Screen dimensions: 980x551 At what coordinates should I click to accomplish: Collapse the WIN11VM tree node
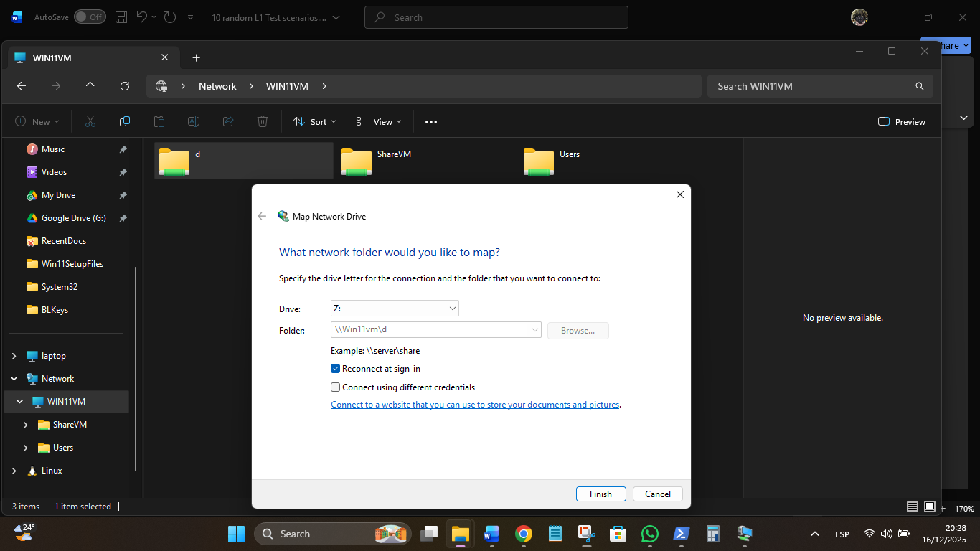20,402
